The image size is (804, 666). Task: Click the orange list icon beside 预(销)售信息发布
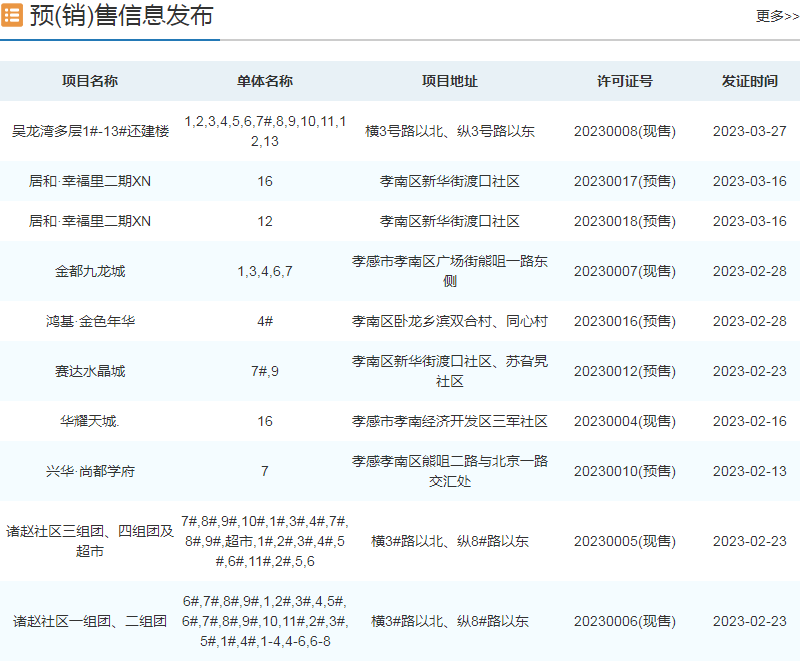(x=12, y=17)
